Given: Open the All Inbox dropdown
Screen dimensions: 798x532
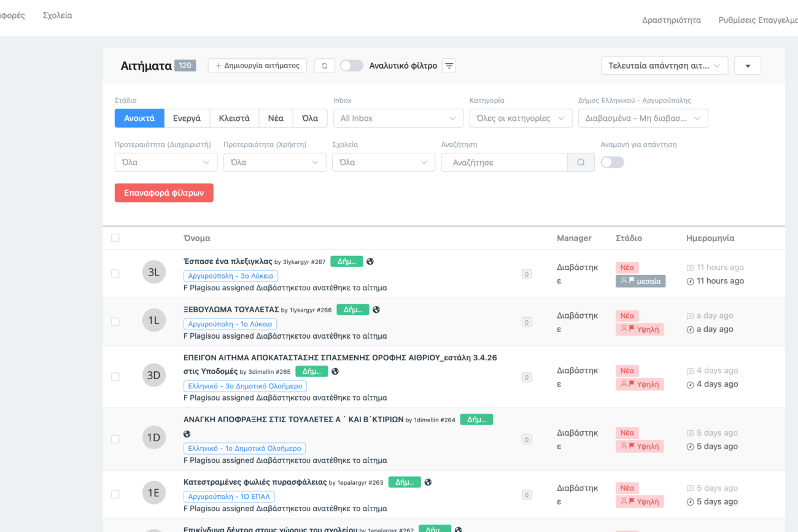Looking at the screenshot, I should pos(398,118).
